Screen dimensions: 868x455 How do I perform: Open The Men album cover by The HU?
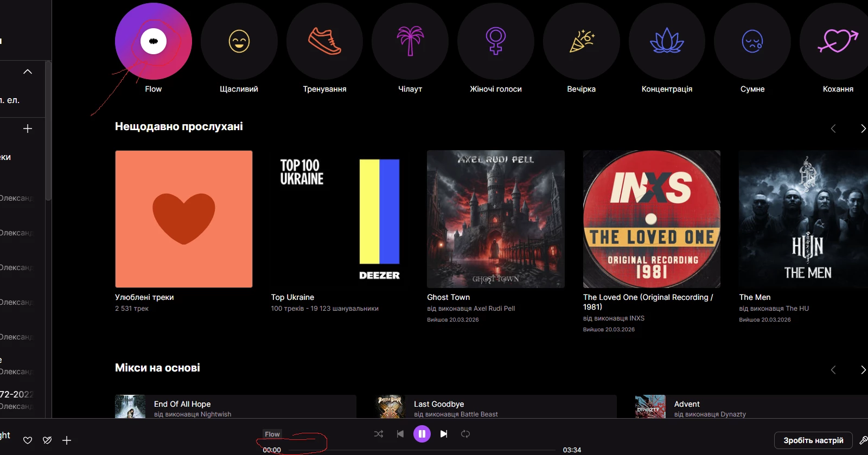[803, 219]
